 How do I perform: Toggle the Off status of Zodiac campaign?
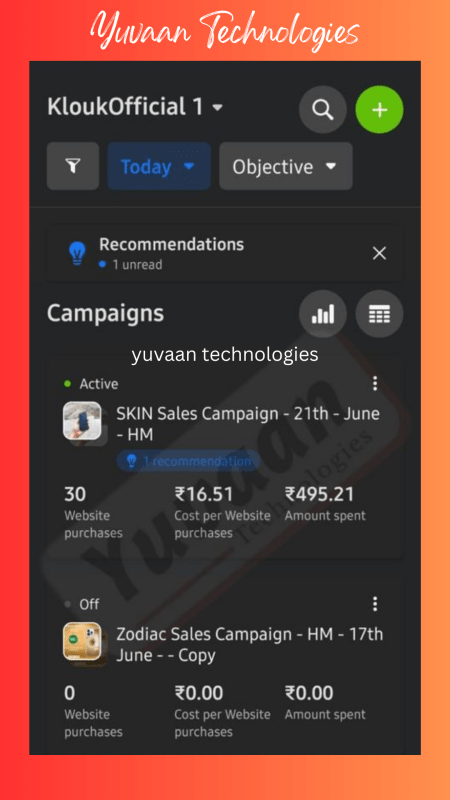(x=82, y=604)
